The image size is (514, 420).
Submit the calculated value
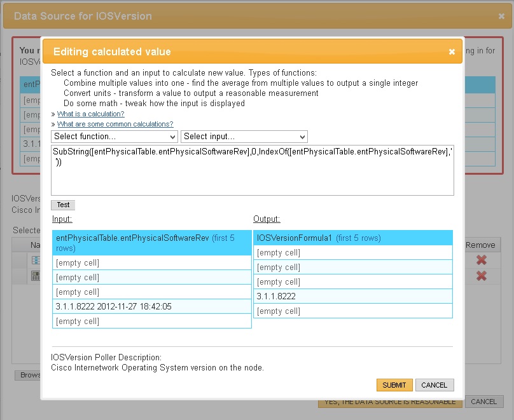[x=394, y=385]
